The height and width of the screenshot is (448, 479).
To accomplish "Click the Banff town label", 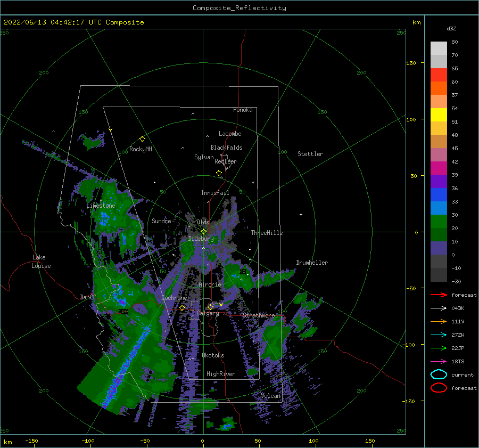I will coord(88,297).
